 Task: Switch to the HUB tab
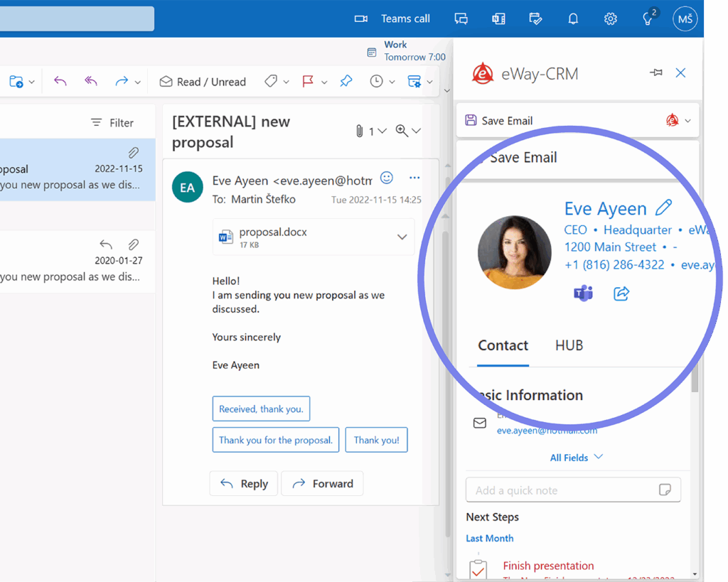(569, 346)
